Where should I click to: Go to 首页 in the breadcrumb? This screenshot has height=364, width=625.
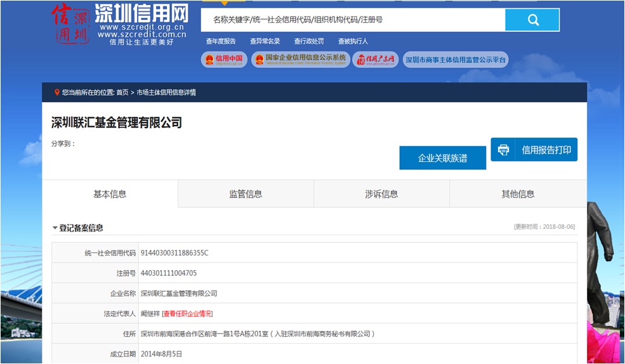(x=122, y=93)
